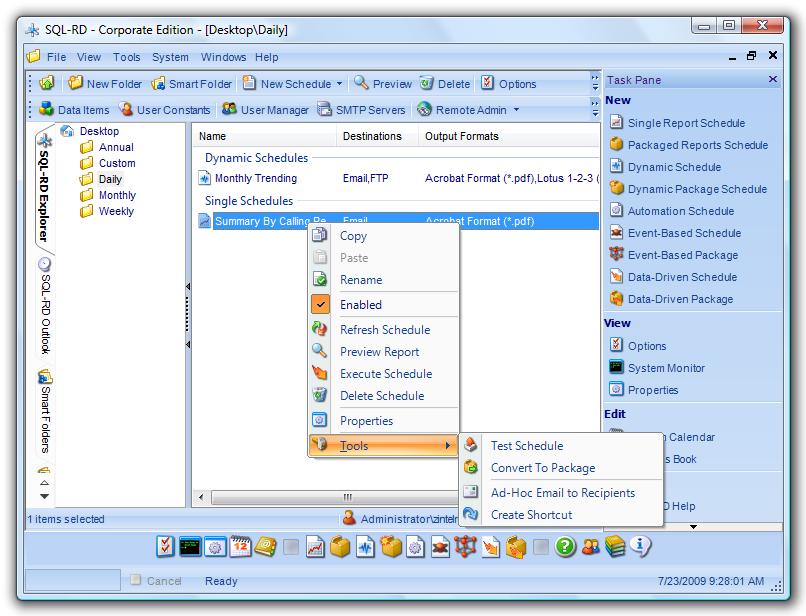The width and height of the screenshot is (806, 616).
Task: Click the Smart Folder toolbar button
Action: 192,83
